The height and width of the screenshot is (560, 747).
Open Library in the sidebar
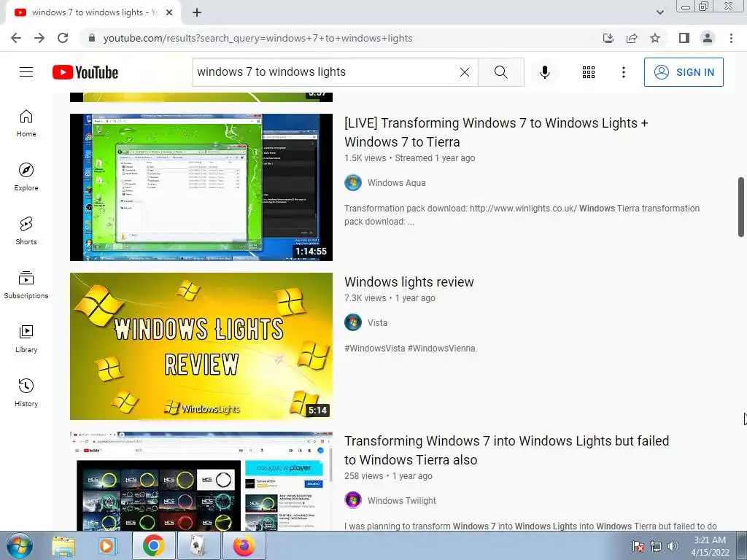click(26, 338)
